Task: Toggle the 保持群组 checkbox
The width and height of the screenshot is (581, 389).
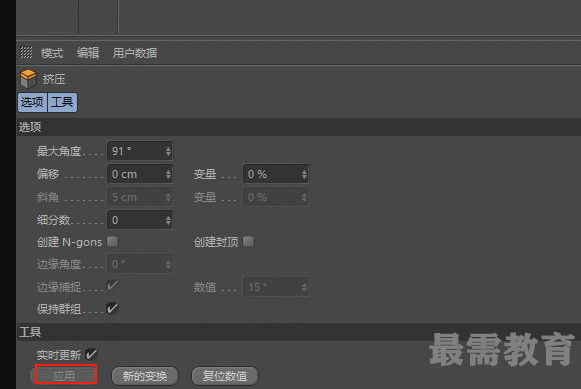Action: [112, 308]
